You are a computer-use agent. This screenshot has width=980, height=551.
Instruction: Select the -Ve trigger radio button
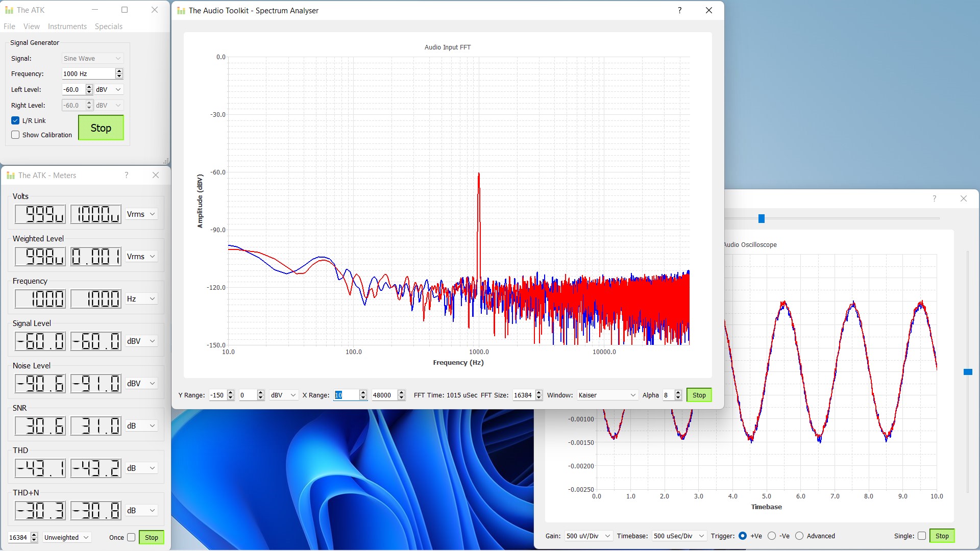(x=772, y=536)
